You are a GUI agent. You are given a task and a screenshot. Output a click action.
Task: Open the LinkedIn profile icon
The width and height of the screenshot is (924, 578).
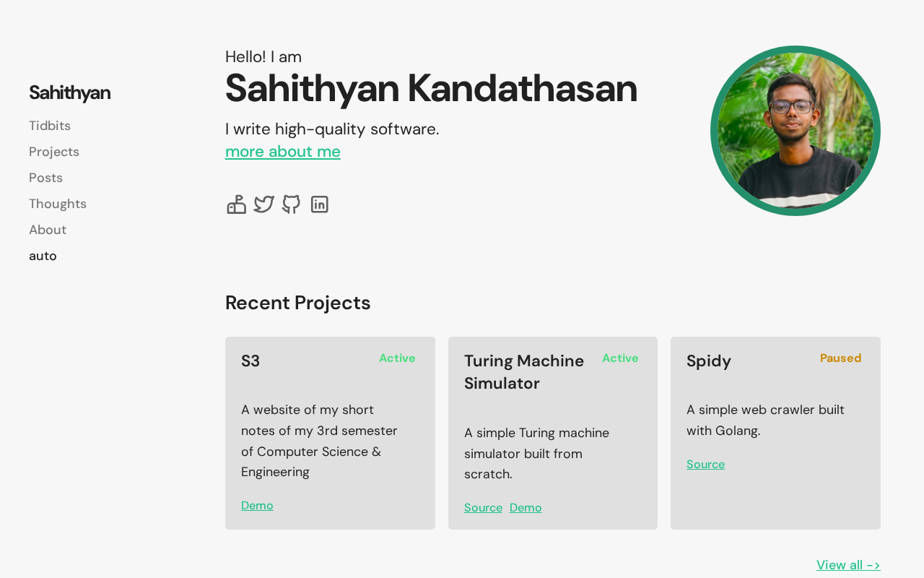[x=319, y=204]
